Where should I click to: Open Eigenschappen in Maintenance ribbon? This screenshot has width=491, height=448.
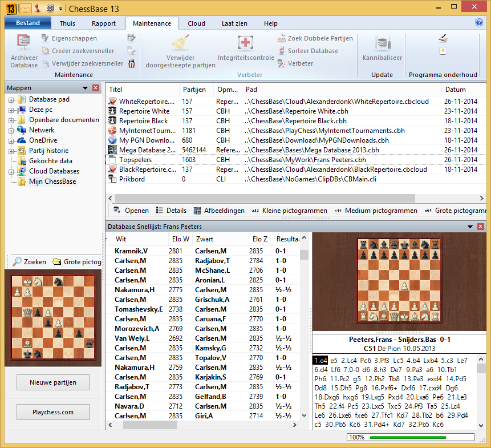click(x=69, y=38)
